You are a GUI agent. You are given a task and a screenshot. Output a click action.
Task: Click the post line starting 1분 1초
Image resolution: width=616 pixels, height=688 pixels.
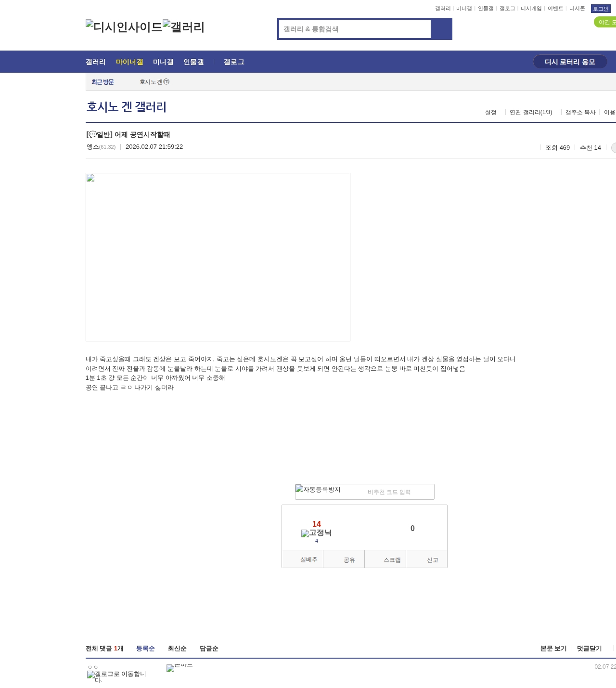[155, 378]
